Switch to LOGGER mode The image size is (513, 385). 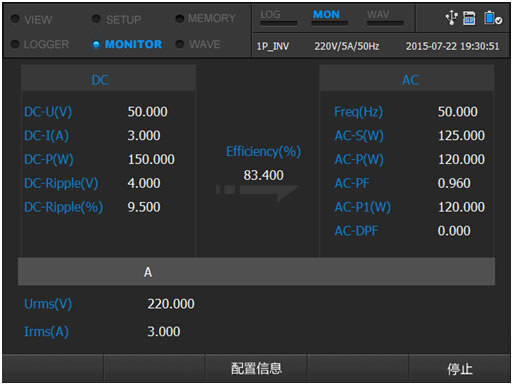coord(40,44)
